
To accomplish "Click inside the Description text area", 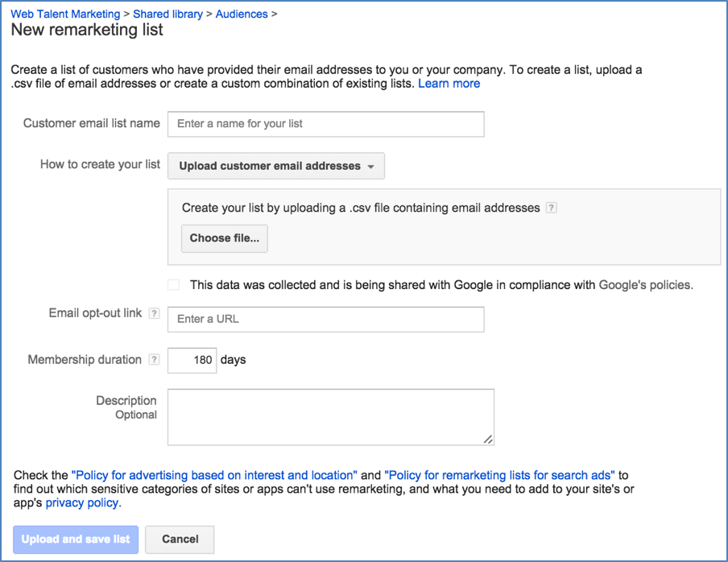I will [x=330, y=417].
